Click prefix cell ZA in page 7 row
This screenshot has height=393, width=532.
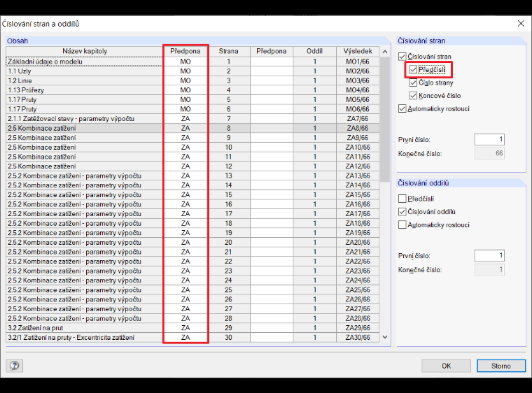click(x=185, y=119)
